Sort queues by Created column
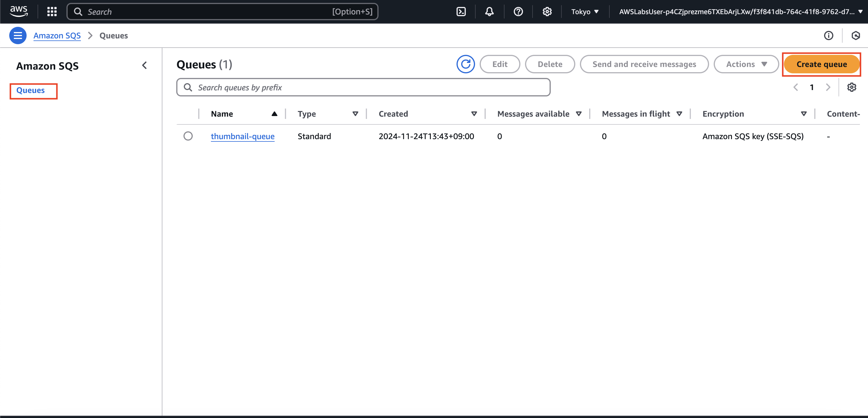This screenshot has height=418, width=868. (x=428, y=114)
